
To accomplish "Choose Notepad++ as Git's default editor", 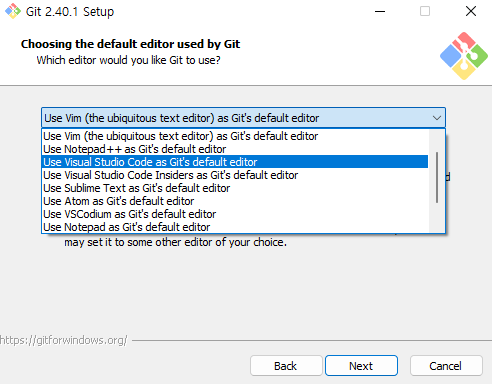I will (235, 149).
